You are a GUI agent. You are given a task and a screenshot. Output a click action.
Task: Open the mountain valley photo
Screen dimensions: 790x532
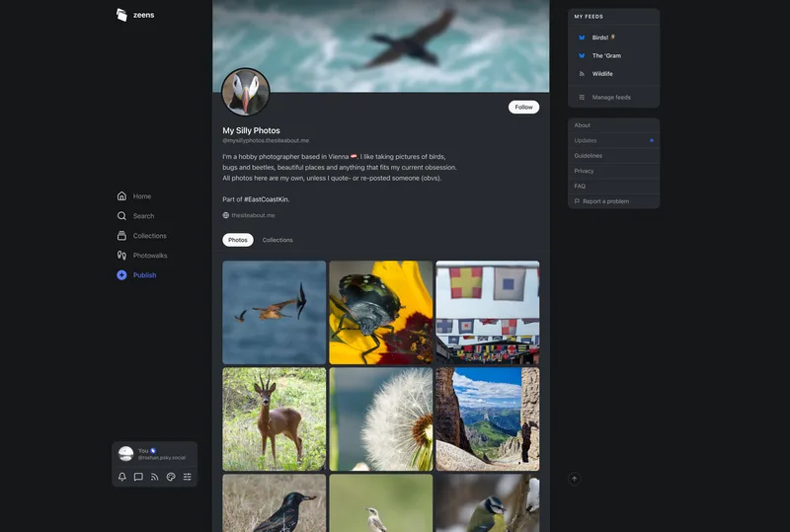[488, 419]
